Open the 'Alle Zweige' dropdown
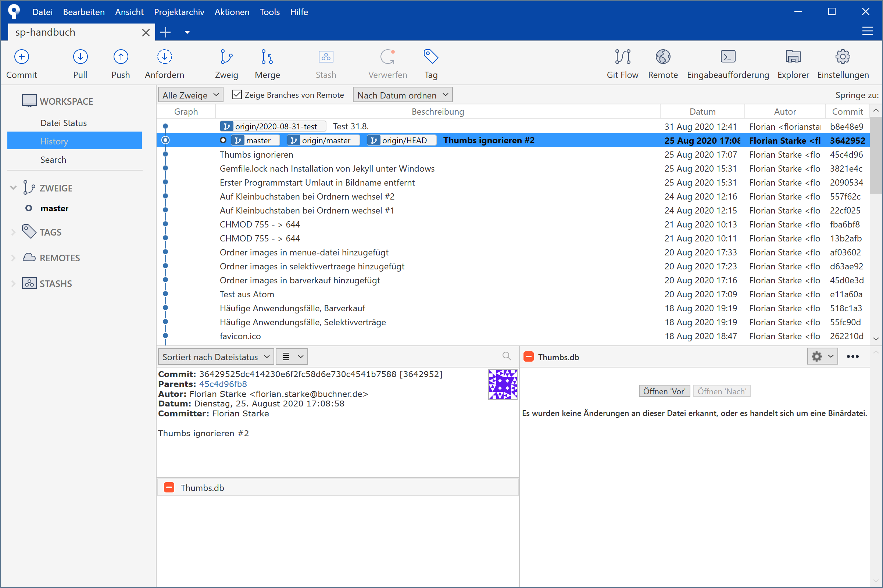Viewport: 883px width, 588px height. tap(190, 95)
